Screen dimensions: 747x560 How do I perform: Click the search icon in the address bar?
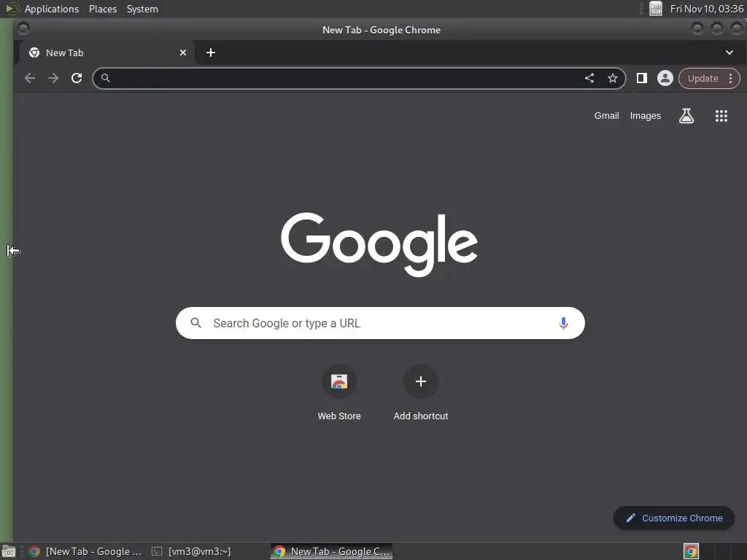coord(106,77)
